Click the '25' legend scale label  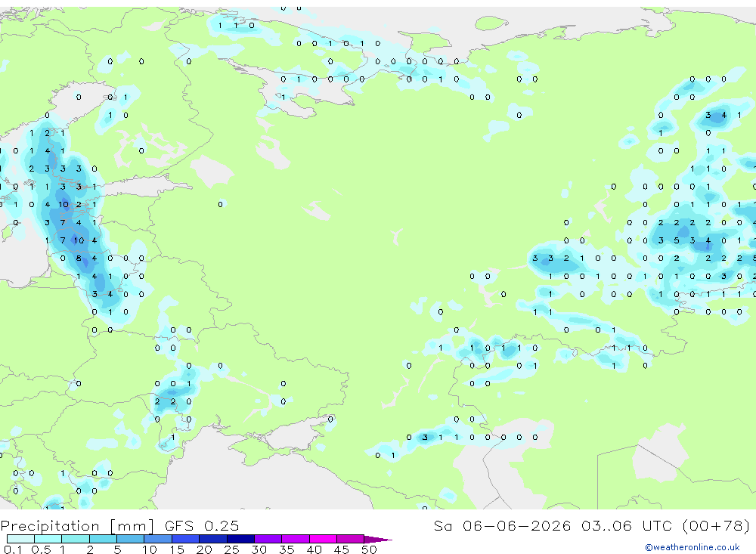coord(231,549)
